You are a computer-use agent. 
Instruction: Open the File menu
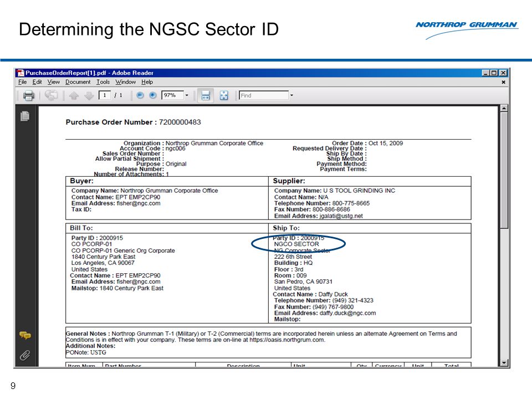tap(22, 82)
